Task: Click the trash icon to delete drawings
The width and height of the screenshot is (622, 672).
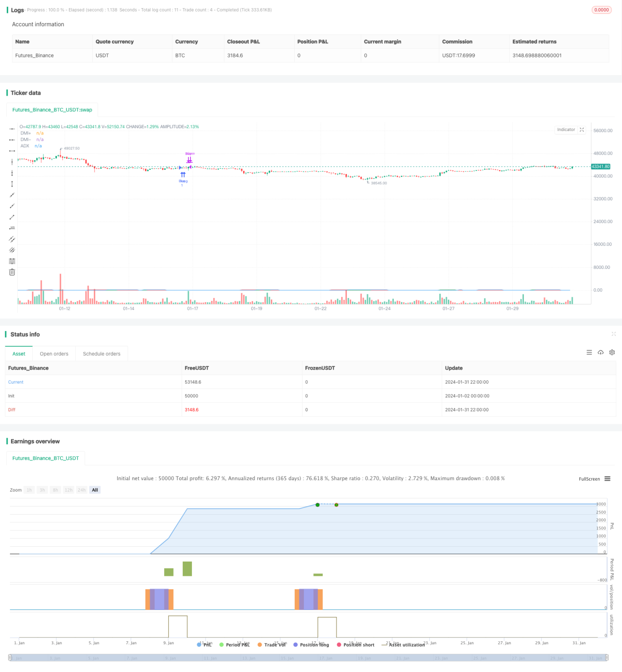Action: [x=12, y=272]
